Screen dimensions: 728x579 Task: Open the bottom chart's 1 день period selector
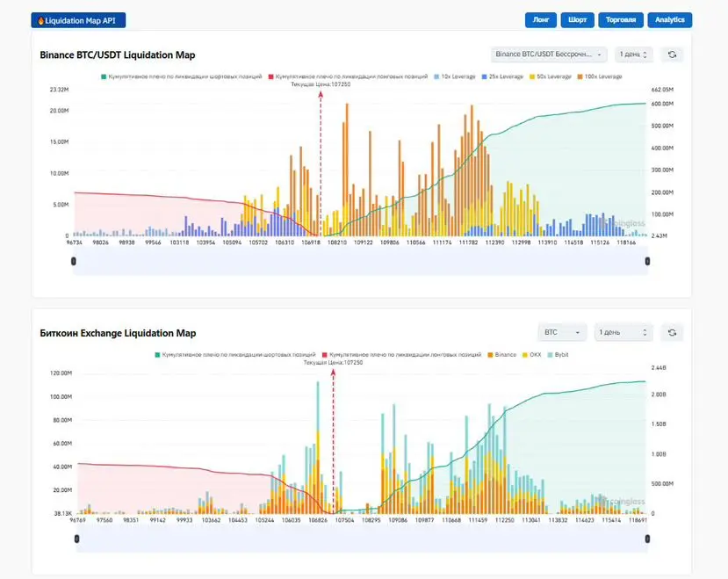click(x=623, y=333)
